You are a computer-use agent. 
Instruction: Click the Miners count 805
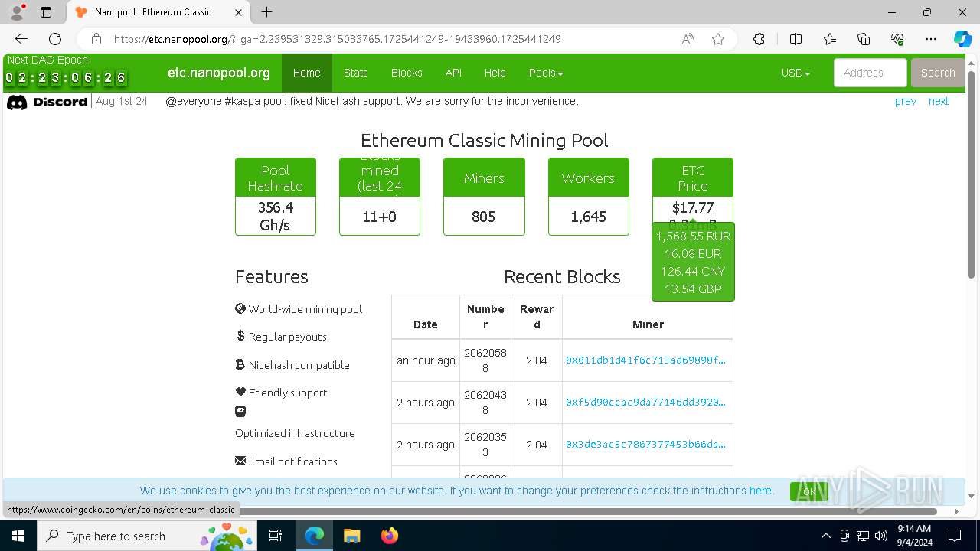click(x=484, y=217)
